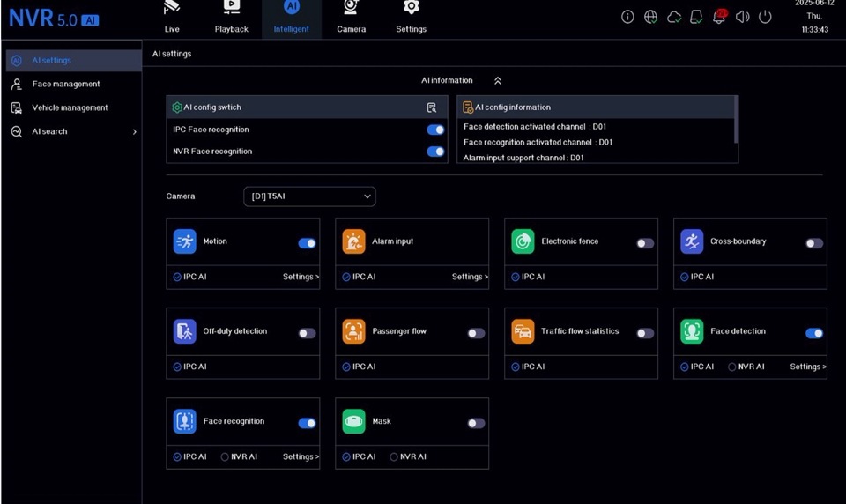Click the NVR 5.0 AI logo
Viewport: 846px width, 504px height.
54,19
